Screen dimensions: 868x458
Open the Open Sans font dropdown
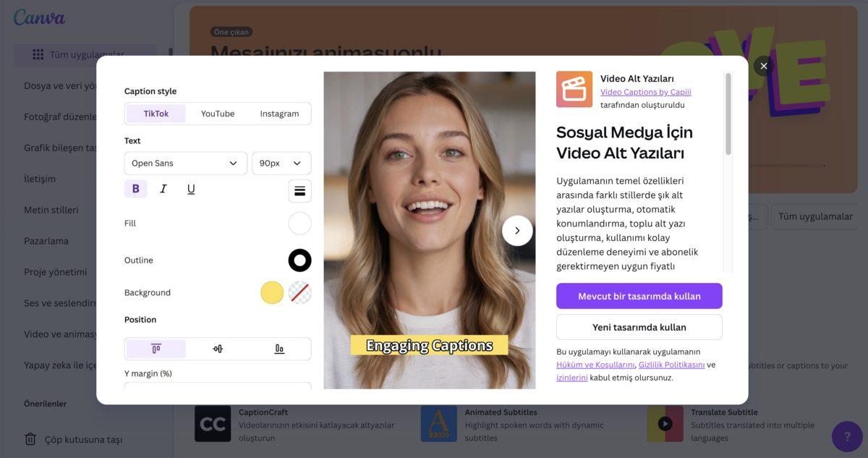[x=186, y=164]
